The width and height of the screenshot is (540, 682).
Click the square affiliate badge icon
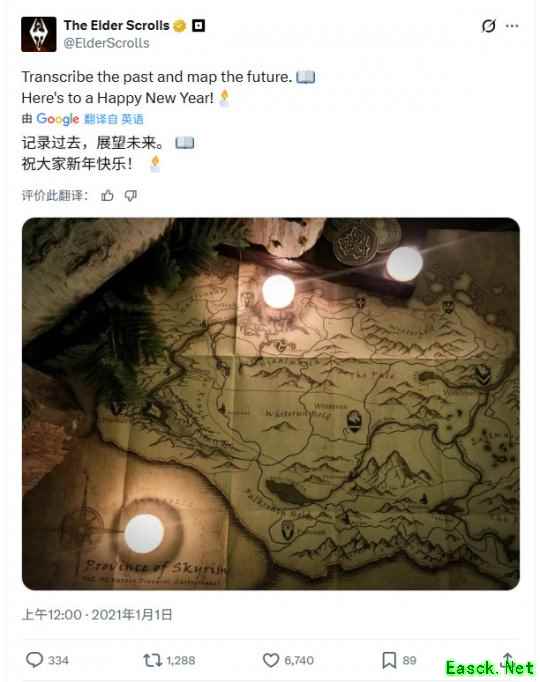(199, 26)
